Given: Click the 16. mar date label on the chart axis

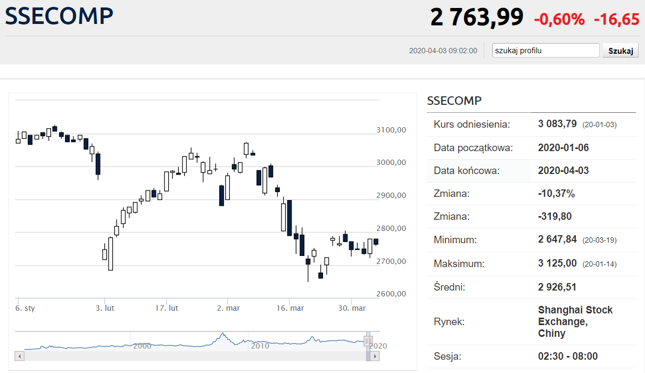Looking at the screenshot, I should (x=290, y=308).
